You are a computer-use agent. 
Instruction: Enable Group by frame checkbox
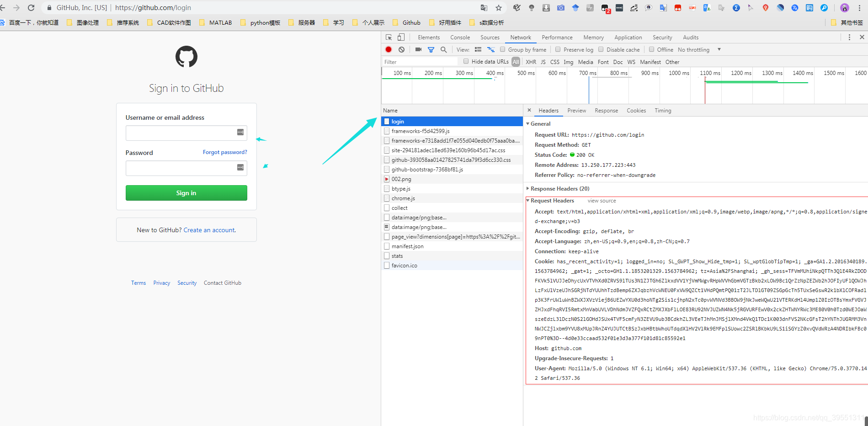pyautogui.click(x=503, y=49)
